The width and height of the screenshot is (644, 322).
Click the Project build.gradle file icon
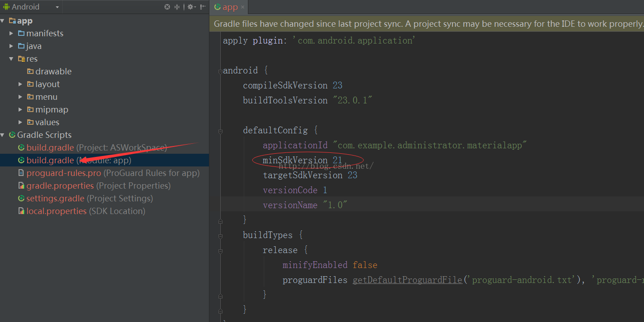point(21,148)
